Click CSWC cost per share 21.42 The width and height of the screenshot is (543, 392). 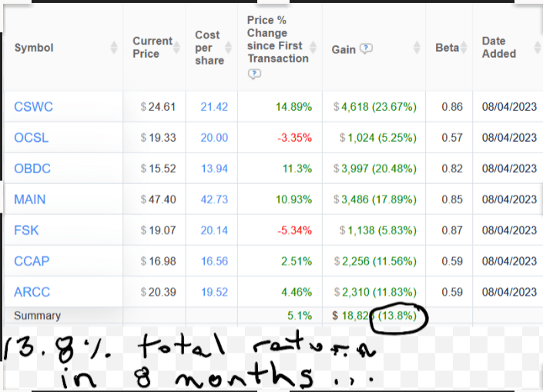[x=214, y=107]
